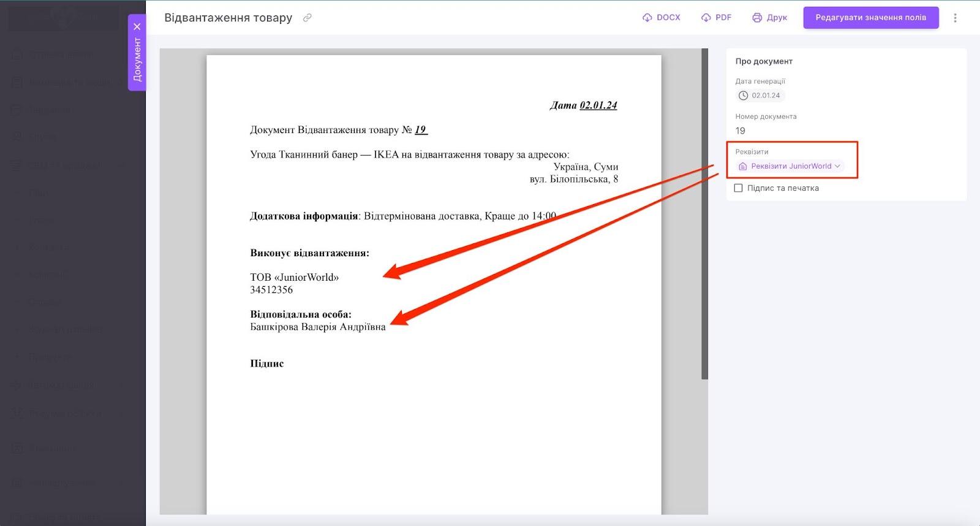Click the number 34512356 in the document

point(271,289)
